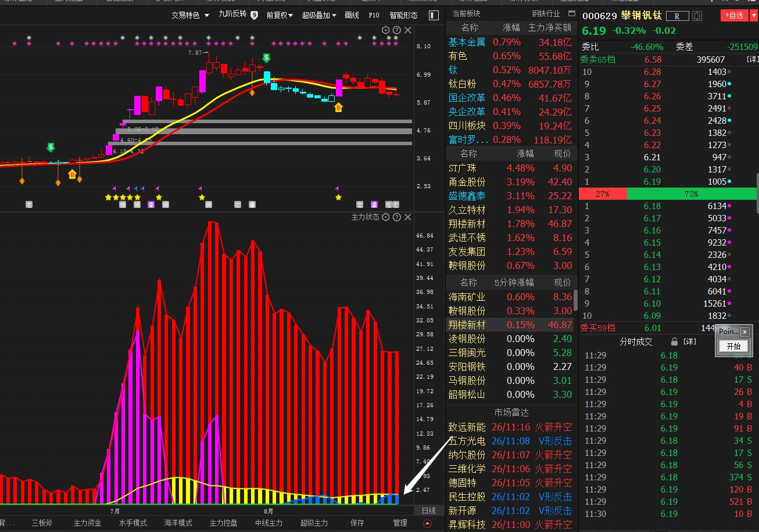
Task: Close the small Poin popup window
Action: pos(744,332)
